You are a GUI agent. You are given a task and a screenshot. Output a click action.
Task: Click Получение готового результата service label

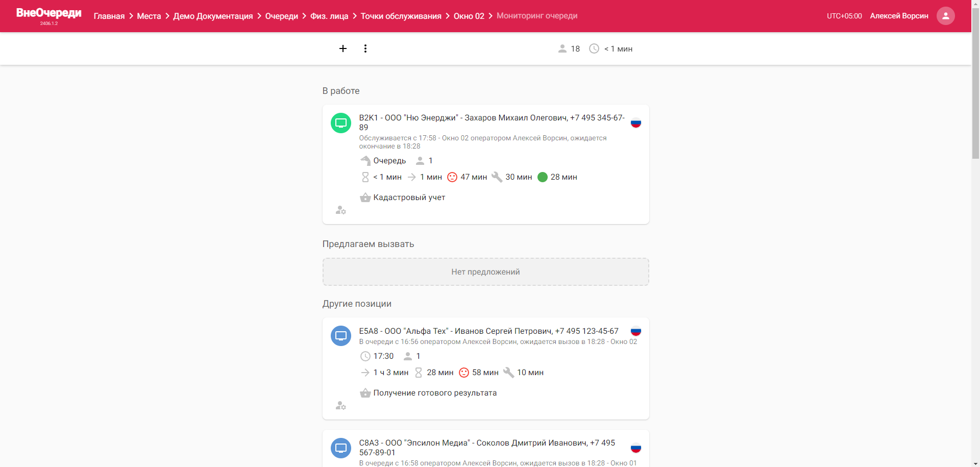pyautogui.click(x=435, y=393)
